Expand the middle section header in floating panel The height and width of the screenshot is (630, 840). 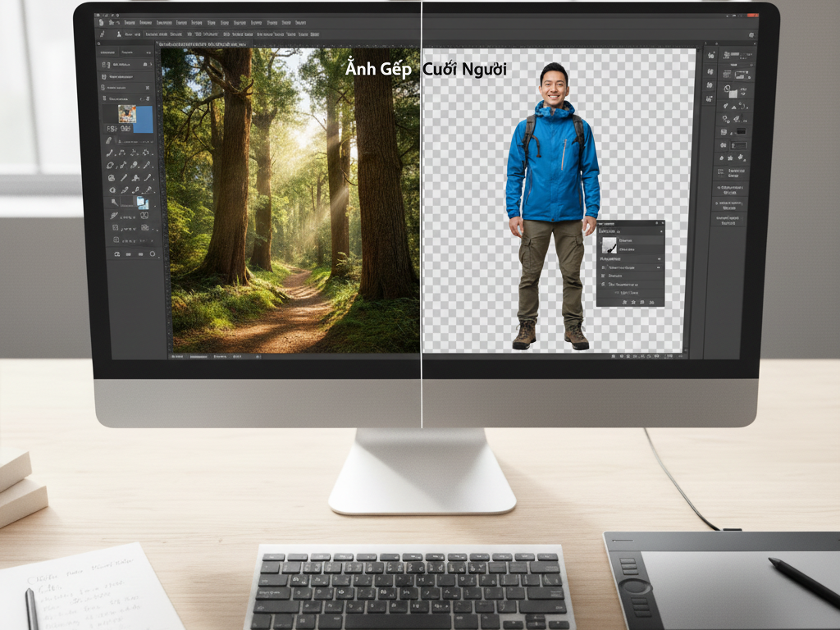coord(658,258)
